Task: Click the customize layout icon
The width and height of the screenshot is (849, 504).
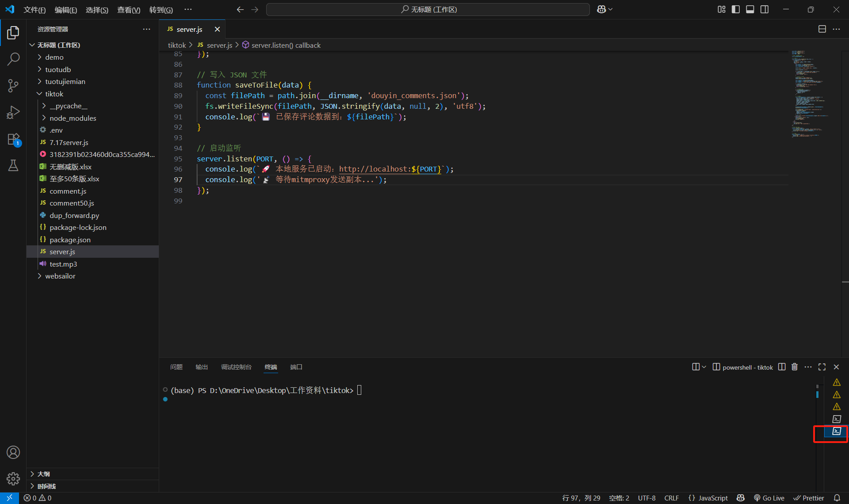Action: (721, 9)
